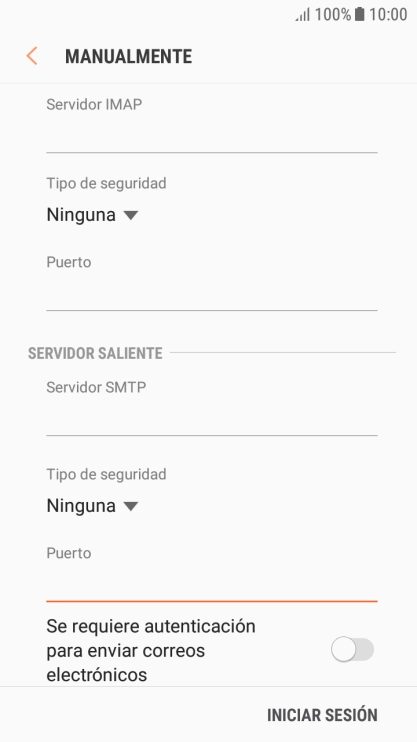Tap the INICIAR SESIÓN button
Viewport: 417px width, 742px height.
coord(322,715)
